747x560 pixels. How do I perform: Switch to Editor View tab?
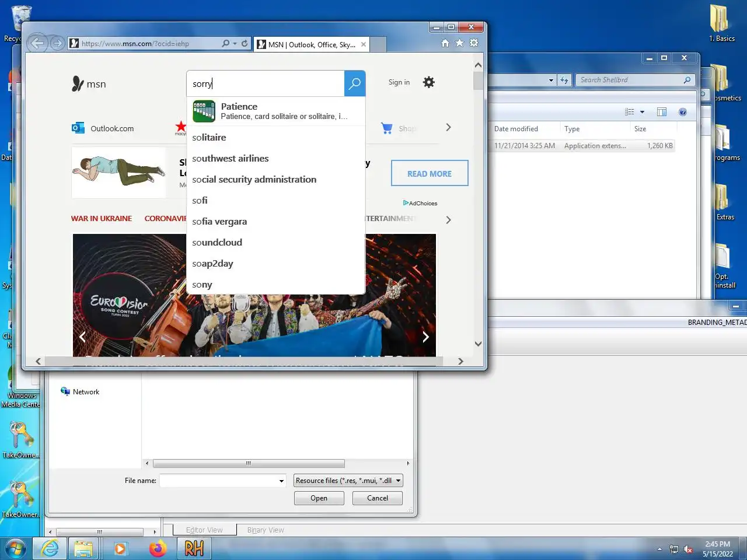coord(204,530)
